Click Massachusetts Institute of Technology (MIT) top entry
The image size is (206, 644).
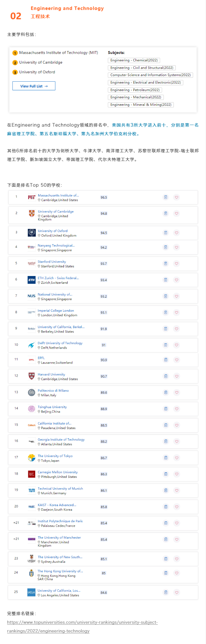[x=59, y=53]
